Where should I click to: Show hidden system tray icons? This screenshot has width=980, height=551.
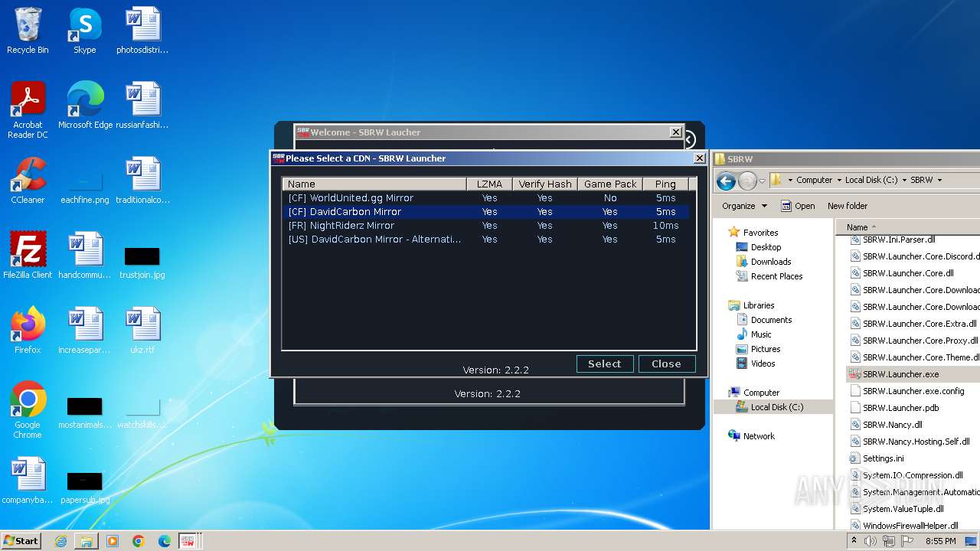[854, 541]
